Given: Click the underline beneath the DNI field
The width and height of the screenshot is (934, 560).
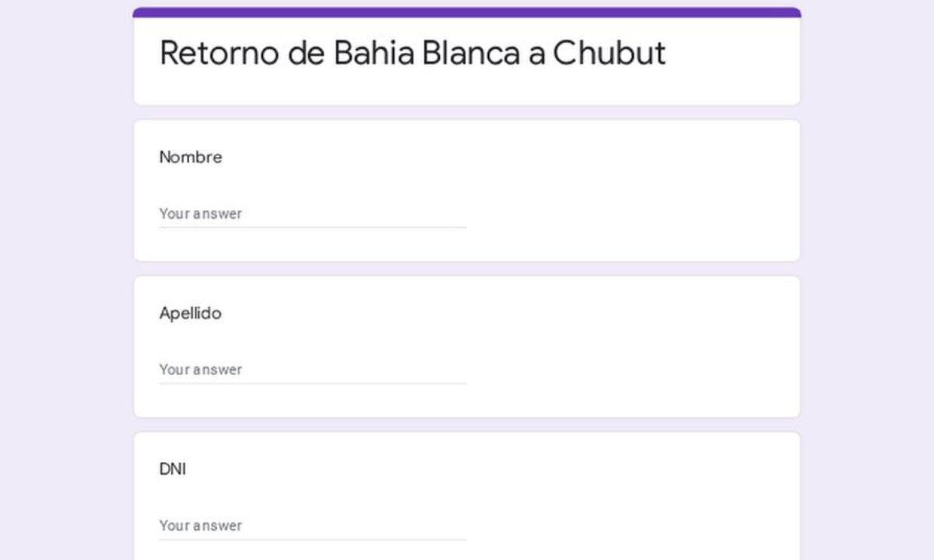Looking at the screenshot, I should click(x=312, y=540).
